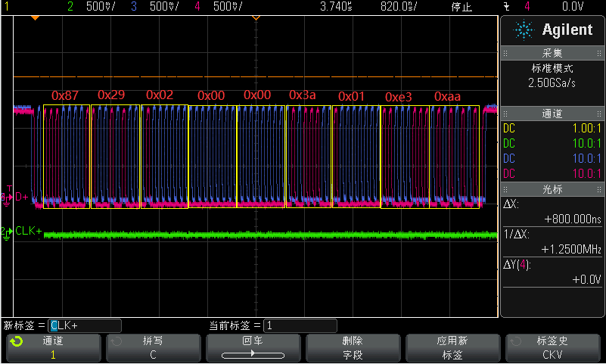Click the orange trigger time marker at top center
Viewport: 606px width, 364px height.
tap(256, 17)
